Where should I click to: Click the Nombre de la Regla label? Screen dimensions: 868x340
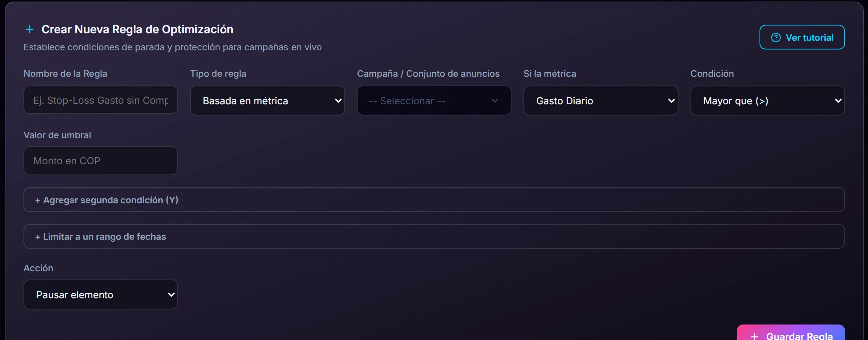point(65,74)
